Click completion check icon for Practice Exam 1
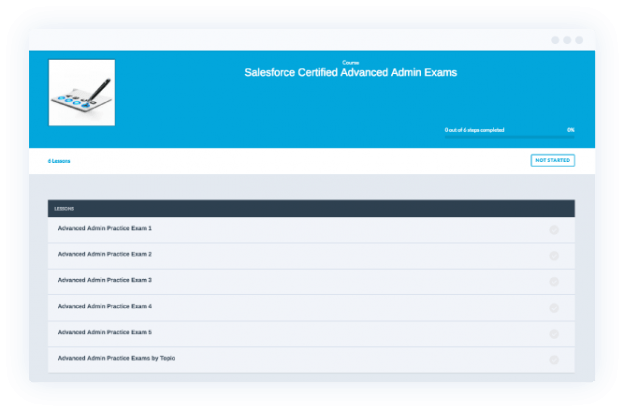The height and width of the screenshot is (411, 624). (x=554, y=230)
